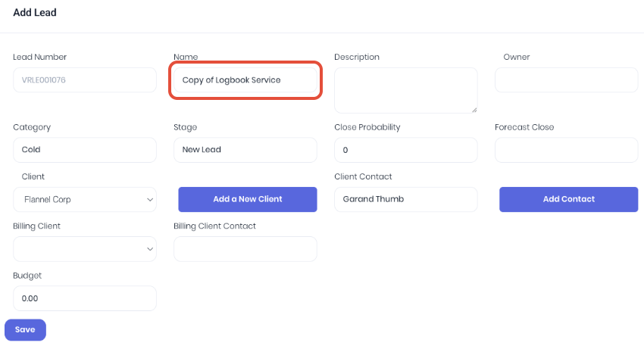Open the Category field showing Cold
This screenshot has width=644, height=349.
tap(85, 150)
